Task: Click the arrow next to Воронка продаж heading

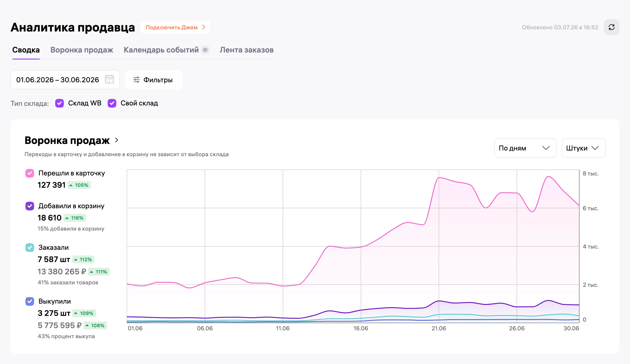Action: 117,140
